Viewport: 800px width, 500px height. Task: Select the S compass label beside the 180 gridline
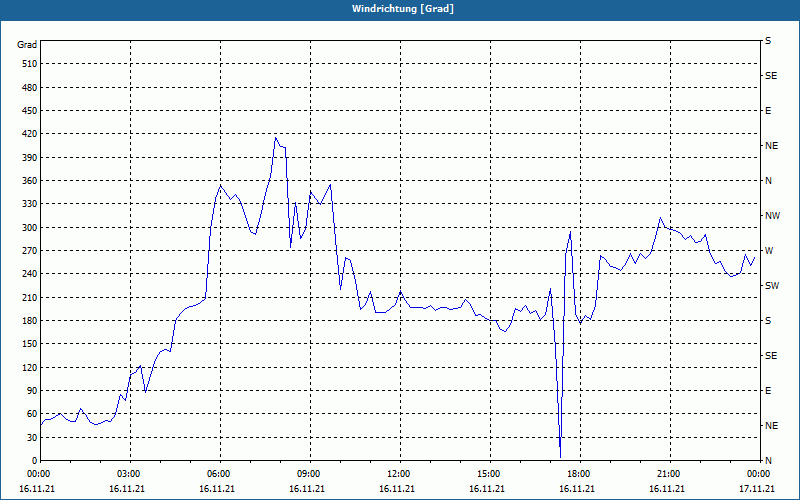(x=768, y=320)
